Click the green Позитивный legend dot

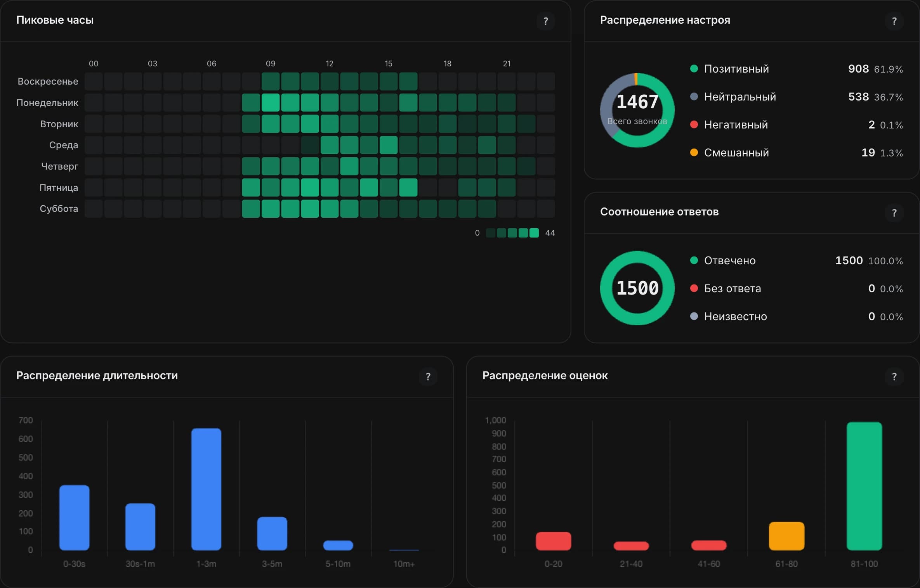tap(694, 69)
